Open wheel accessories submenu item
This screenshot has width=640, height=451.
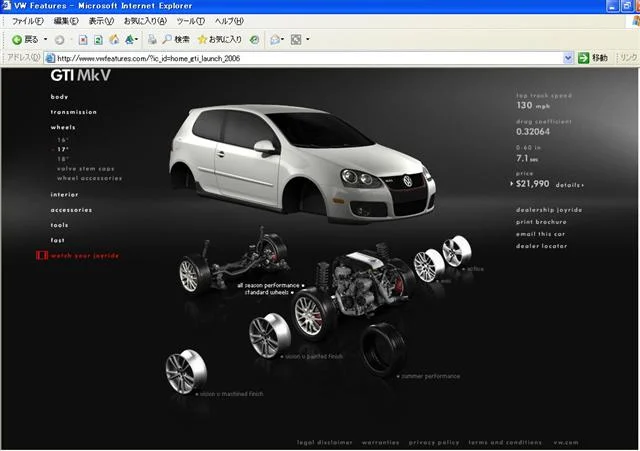[x=89, y=178]
